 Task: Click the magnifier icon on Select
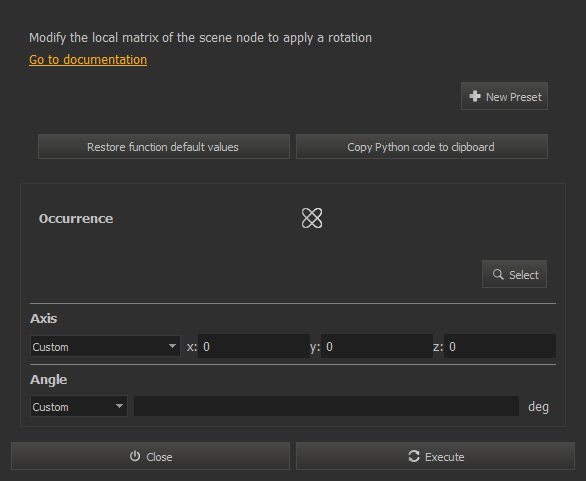(x=498, y=274)
